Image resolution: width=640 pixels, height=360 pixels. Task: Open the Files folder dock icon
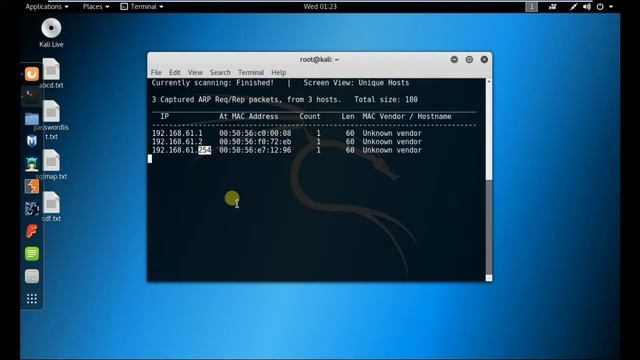[32, 119]
